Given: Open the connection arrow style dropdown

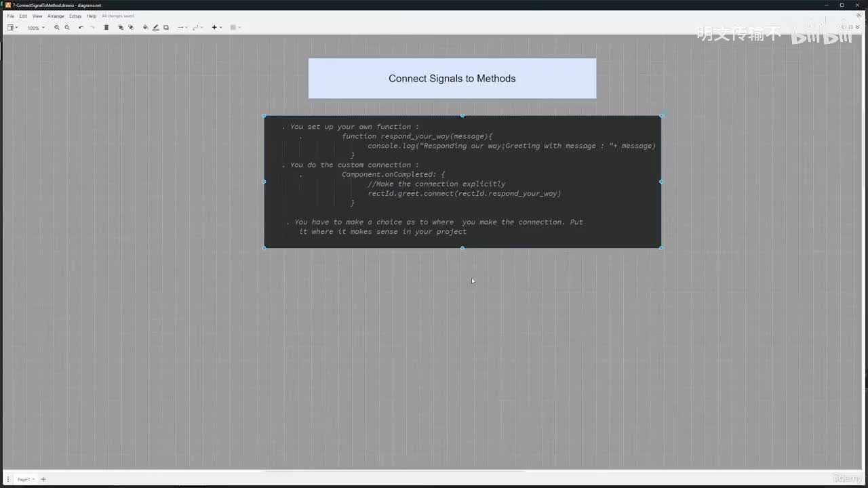Looking at the screenshot, I should point(182,28).
